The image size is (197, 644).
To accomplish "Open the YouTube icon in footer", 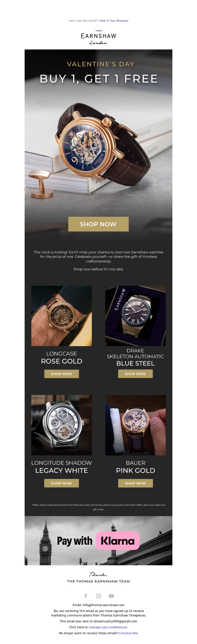I will point(111,596).
